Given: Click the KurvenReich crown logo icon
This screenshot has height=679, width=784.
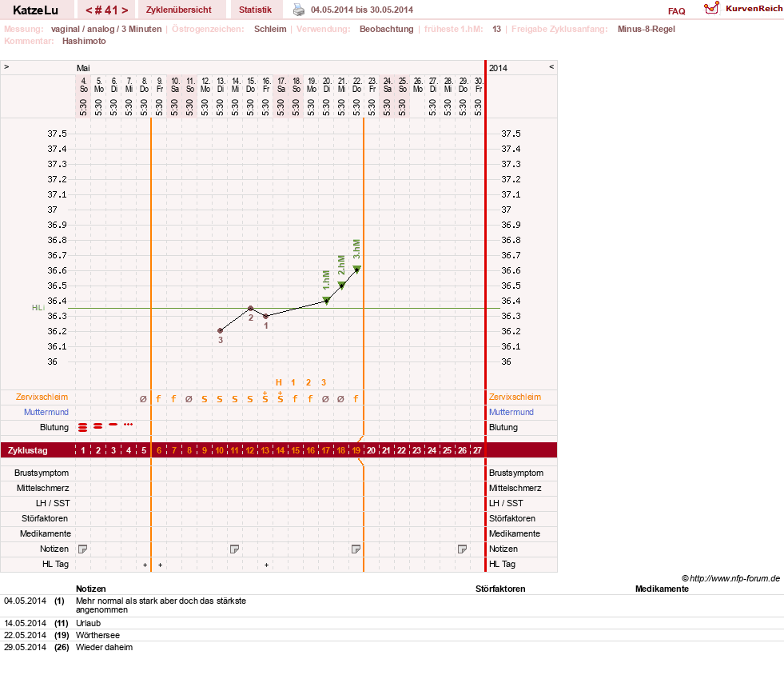Looking at the screenshot, I should click(711, 8).
